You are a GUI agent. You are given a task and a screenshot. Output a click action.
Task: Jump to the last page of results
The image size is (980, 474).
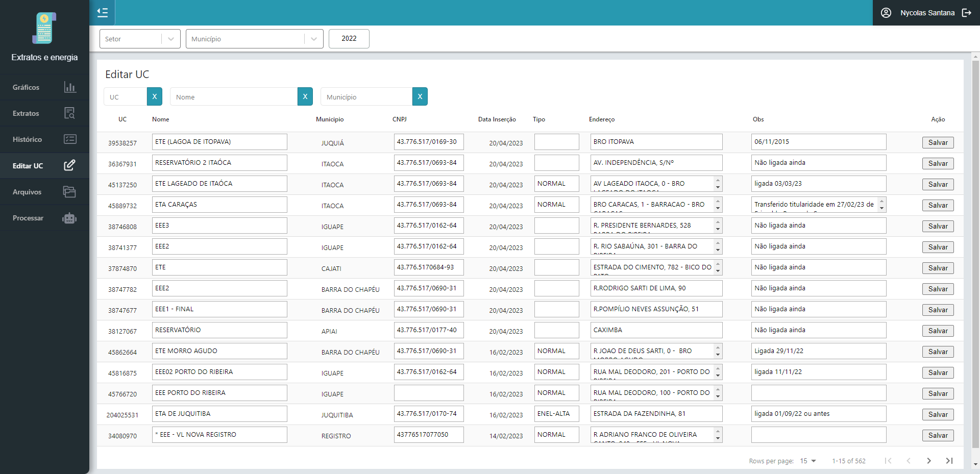point(949,461)
